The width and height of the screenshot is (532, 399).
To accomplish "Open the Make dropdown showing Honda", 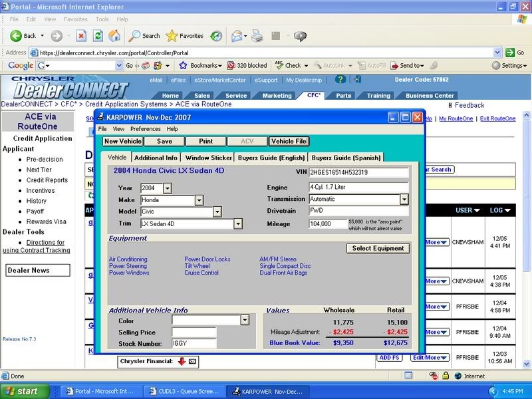I will pos(199,200).
